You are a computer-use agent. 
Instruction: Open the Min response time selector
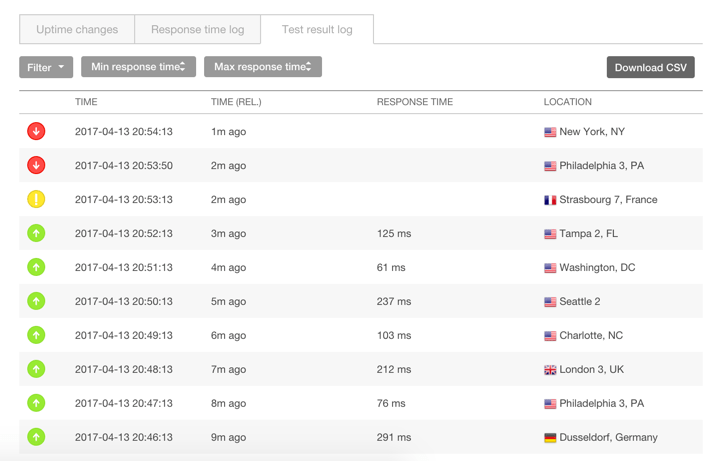tap(138, 67)
